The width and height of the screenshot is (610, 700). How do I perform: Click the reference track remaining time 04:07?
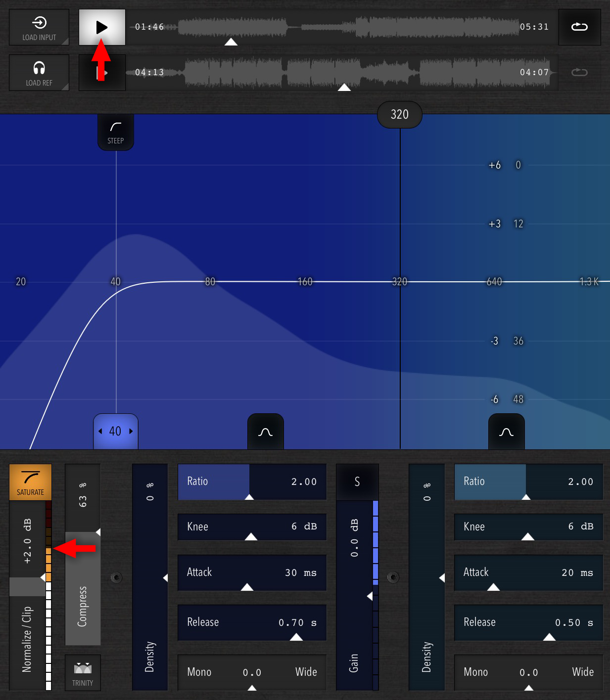[534, 73]
